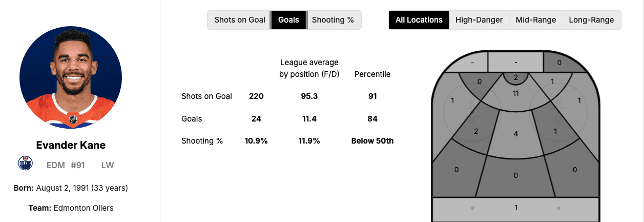Switch to Shooting % view

click(x=333, y=20)
